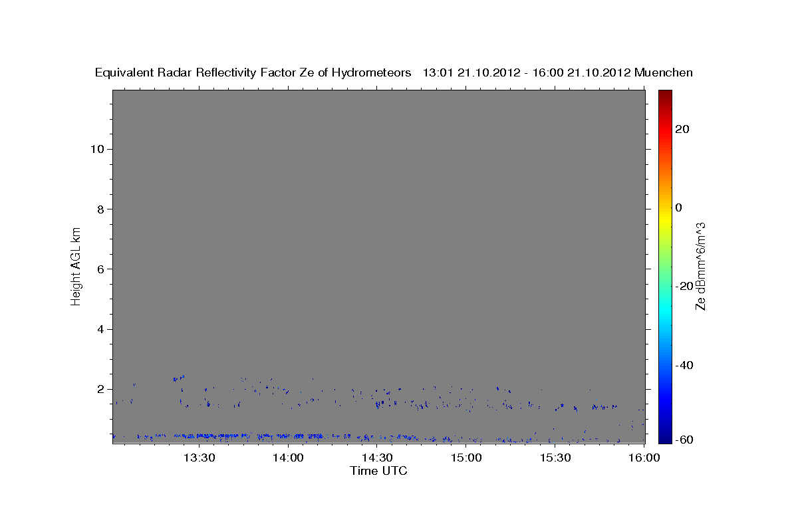Click the 'Time UTC' axis label

pos(378,471)
